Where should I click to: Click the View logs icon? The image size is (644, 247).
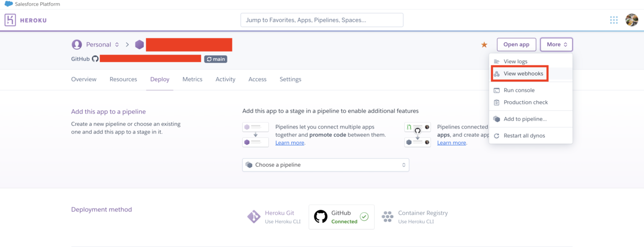point(497,62)
